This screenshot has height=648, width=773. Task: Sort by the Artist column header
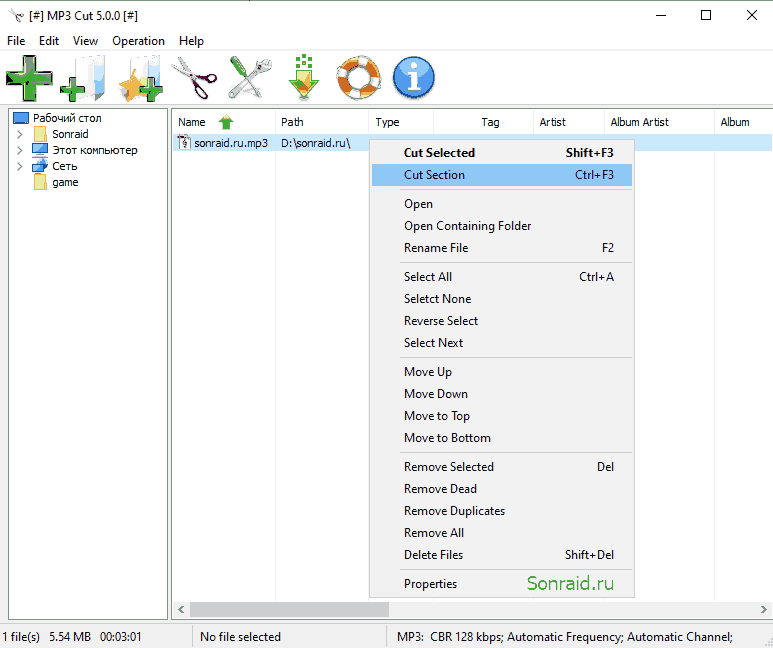569,122
